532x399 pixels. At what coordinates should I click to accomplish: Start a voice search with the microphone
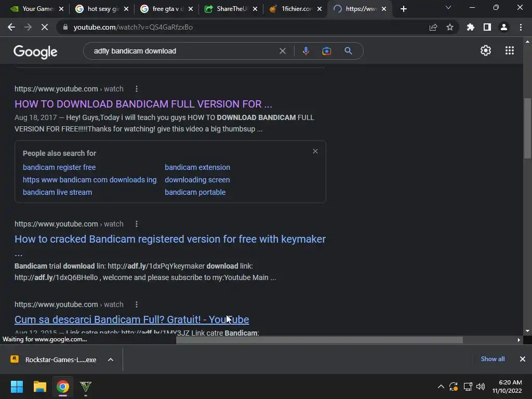(305, 51)
